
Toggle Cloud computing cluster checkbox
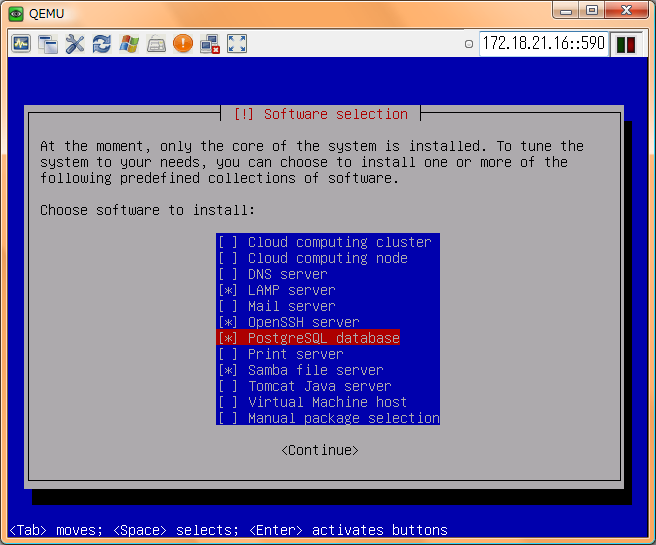click(x=228, y=242)
